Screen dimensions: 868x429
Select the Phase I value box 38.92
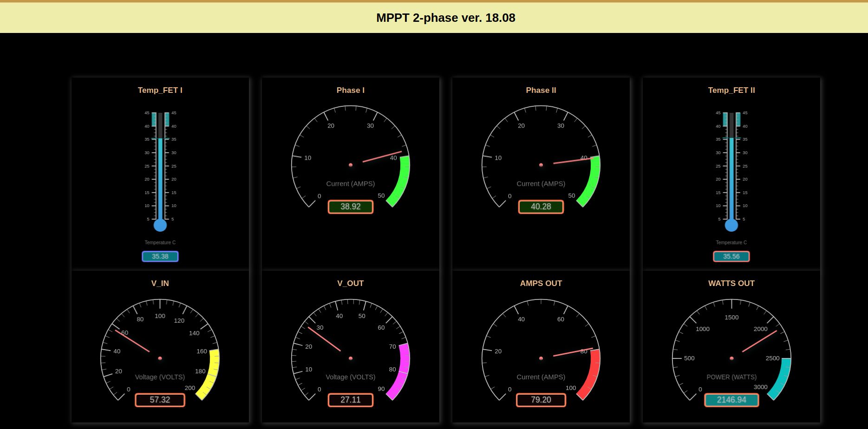tap(351, 207)
